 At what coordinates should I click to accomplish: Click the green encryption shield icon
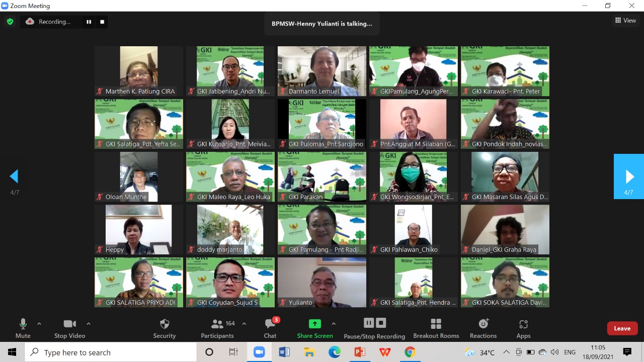pos(10,22)
